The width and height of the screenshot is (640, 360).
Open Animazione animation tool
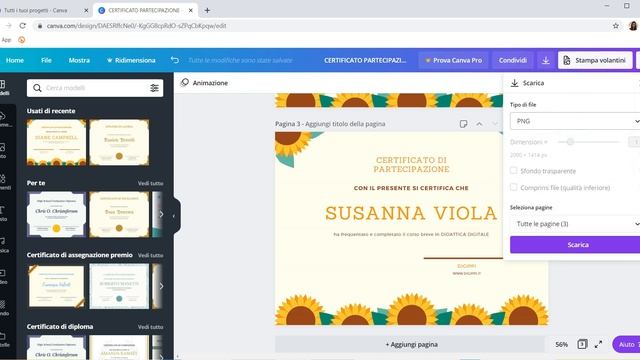(x=204, y=82)
